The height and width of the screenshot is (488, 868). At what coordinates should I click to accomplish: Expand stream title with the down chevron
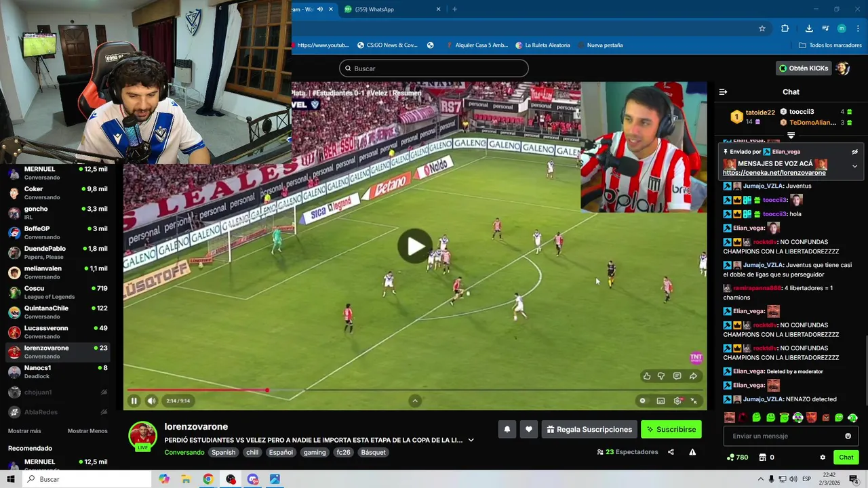coord(471,440)
